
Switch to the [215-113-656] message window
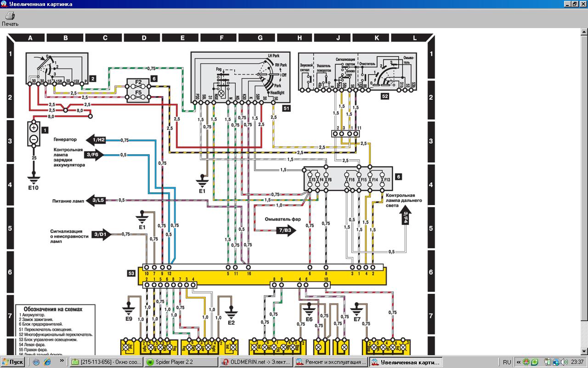107,362
